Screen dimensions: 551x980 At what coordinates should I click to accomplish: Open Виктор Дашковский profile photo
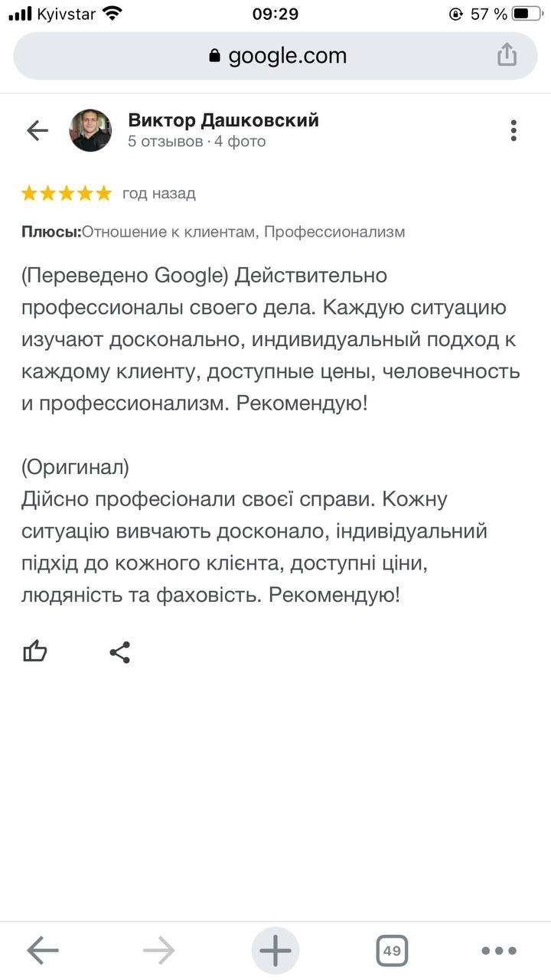(x=91, y=130)
